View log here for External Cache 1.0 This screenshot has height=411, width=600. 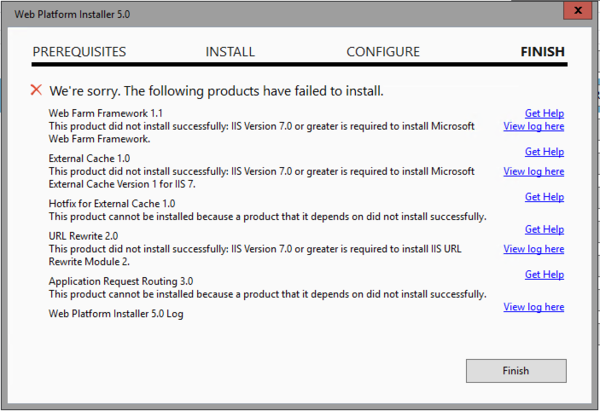[533, 171]
